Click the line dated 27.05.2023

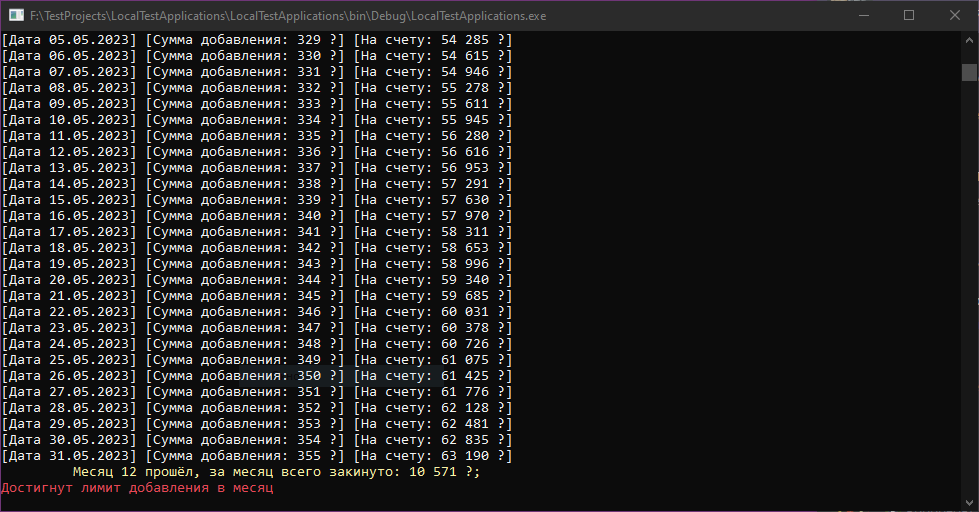[257, 392]
